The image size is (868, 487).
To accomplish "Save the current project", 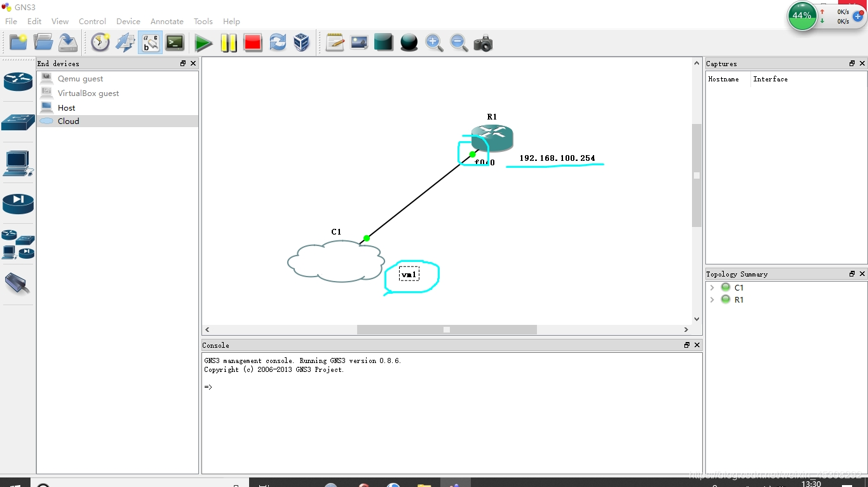I will pos(68,43).
